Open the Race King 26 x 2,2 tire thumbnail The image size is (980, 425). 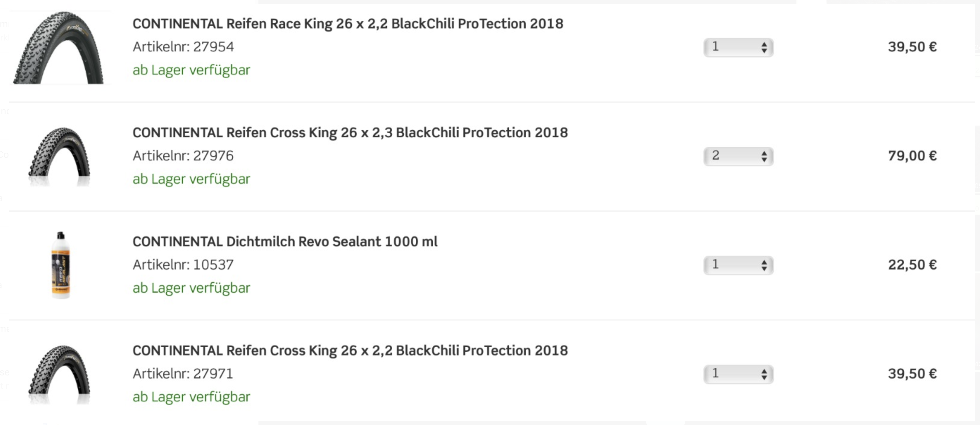(59, 47)
